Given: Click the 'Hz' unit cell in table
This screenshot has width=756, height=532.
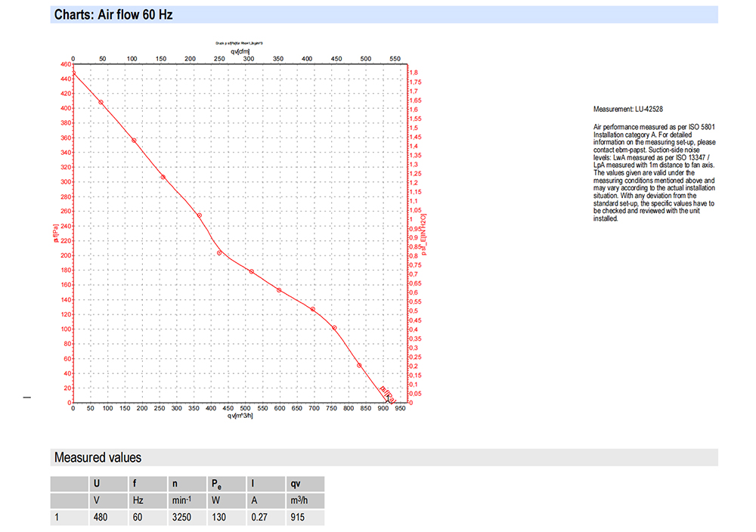Looking at the screenshot, I should 148,500.
